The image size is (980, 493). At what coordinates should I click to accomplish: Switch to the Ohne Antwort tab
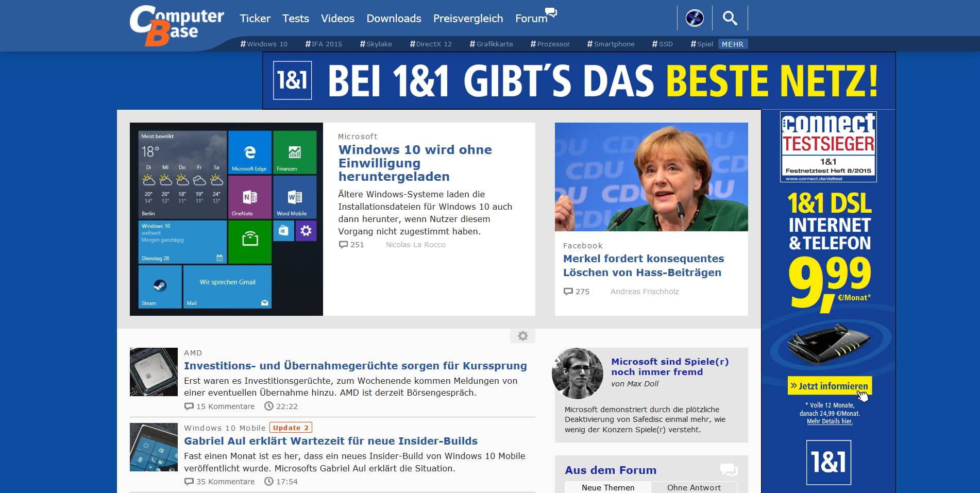coord(694,487)
